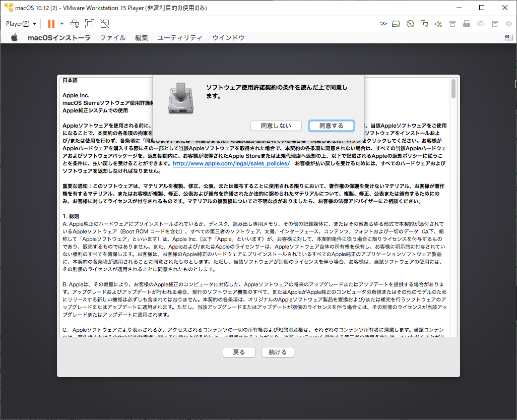The image size is (517, 420).
Task: Enter full screen mode icon
Action: 90,24
